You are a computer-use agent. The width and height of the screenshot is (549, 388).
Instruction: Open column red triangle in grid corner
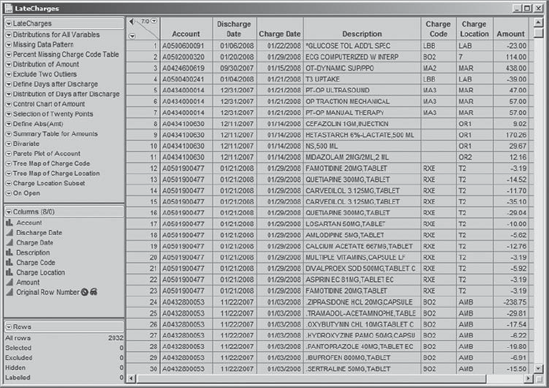point(154,21)
